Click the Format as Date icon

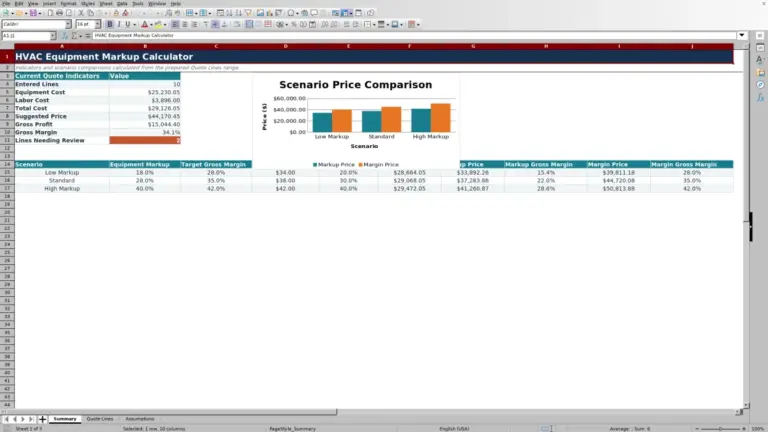pos(312,24)
